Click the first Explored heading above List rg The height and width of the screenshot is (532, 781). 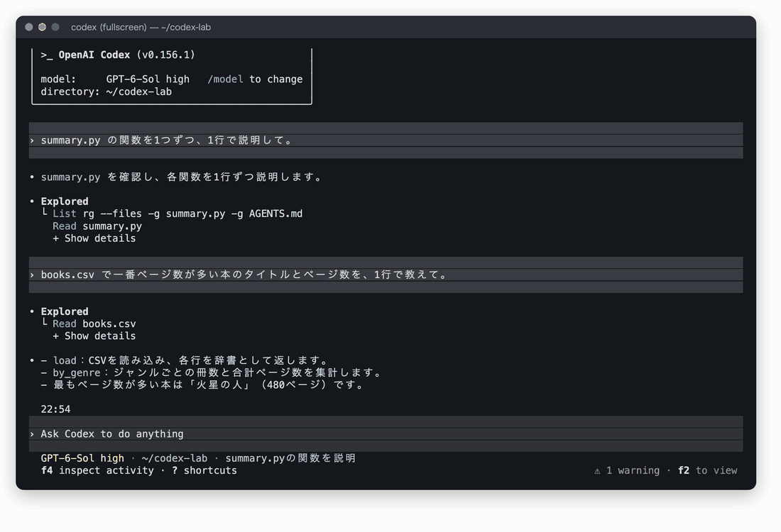pos(64,201)
